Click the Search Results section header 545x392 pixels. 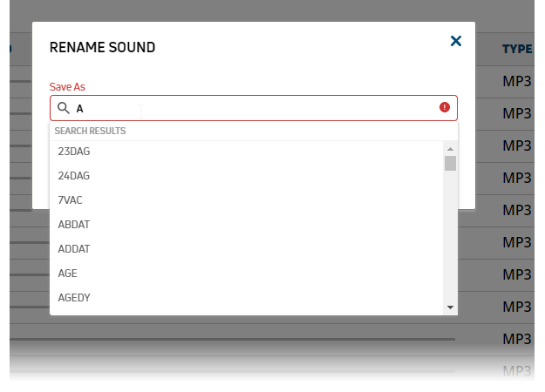click(91, 132)
